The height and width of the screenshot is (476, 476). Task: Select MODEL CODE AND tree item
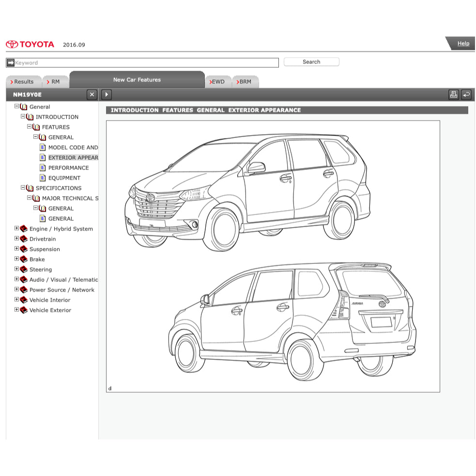tap(73, 147)
